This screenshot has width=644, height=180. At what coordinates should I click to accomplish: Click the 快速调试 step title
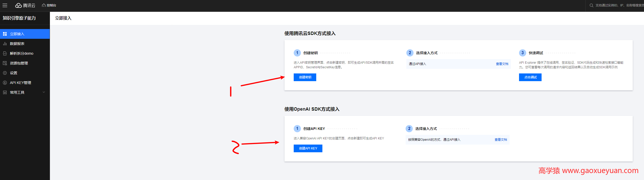(x=536, y=53)
